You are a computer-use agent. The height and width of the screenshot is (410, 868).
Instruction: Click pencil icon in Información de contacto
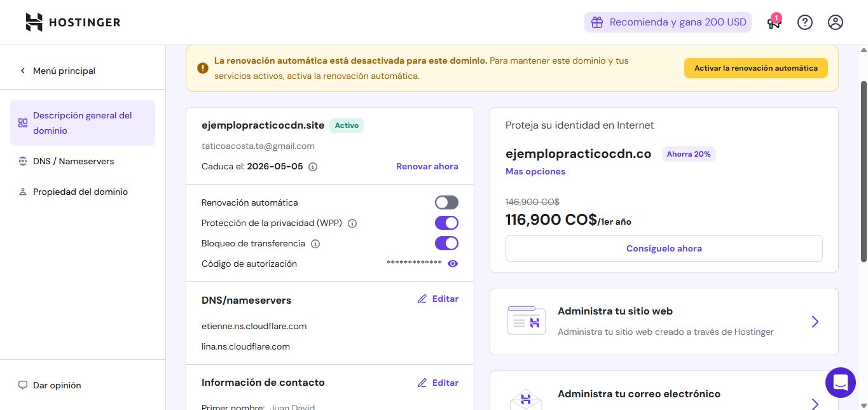point(422,383)
